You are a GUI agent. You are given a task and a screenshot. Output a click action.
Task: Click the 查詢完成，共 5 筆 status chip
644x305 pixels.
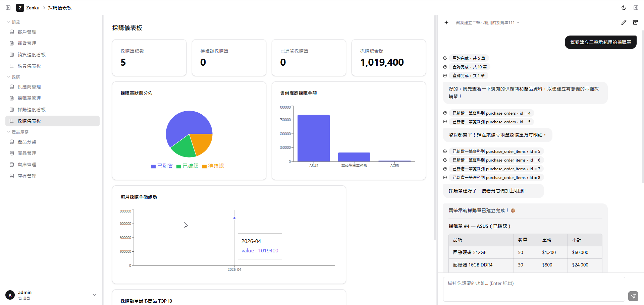(x=469, y=58)
